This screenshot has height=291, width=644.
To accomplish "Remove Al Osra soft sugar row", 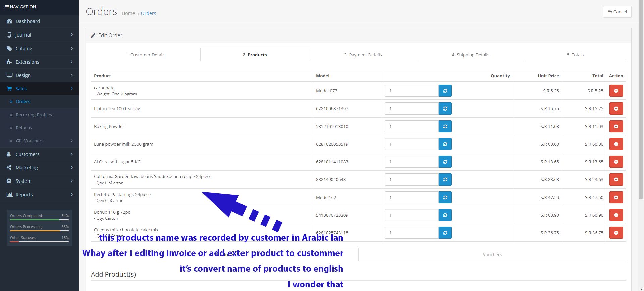I will click(616, 162).
